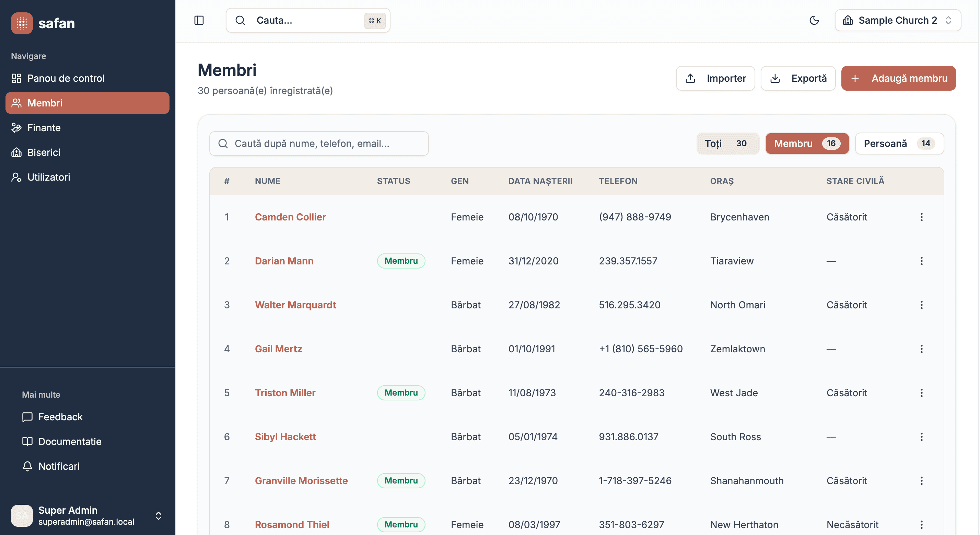Open Biserici page

click(44, 152)
